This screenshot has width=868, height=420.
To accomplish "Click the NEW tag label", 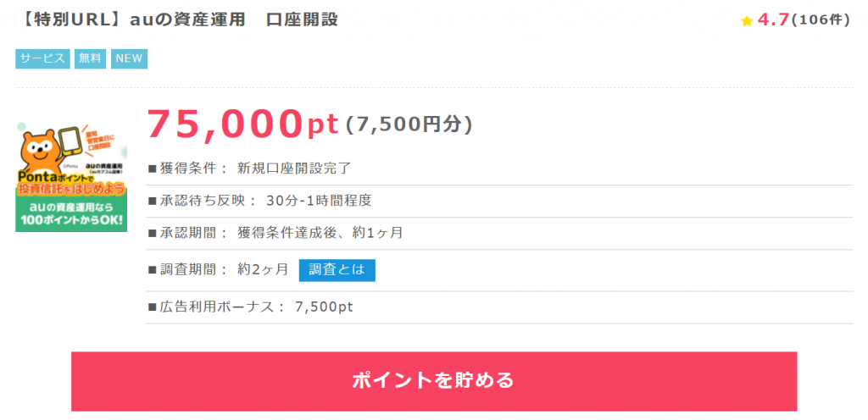I will (x=129, y=58).
